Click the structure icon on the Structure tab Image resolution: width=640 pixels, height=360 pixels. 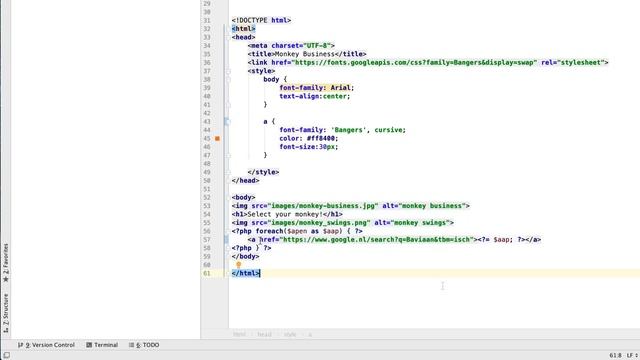tap(6, 329)
